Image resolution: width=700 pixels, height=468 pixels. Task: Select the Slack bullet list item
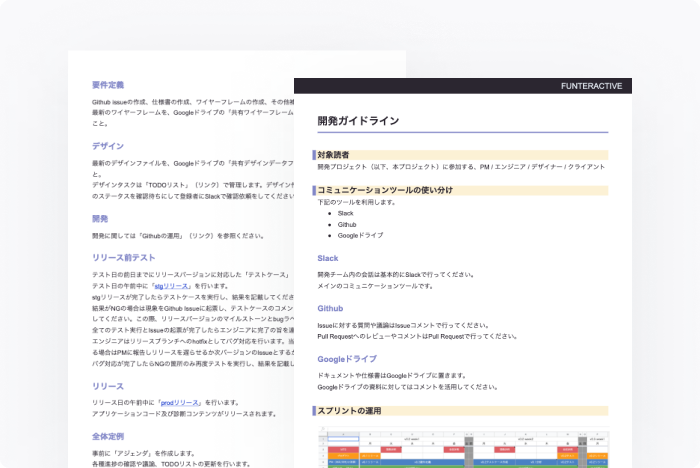coord(346,213)
